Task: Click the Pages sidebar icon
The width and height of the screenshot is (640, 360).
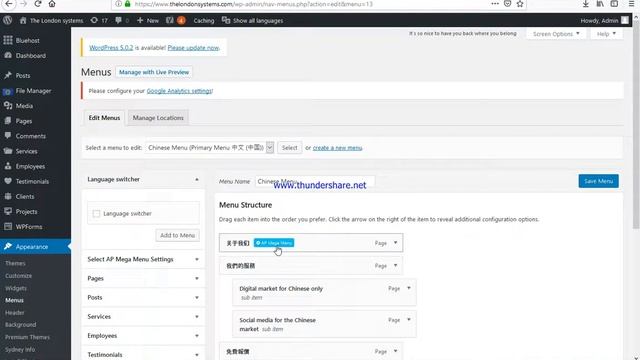Action: [8, 121]
